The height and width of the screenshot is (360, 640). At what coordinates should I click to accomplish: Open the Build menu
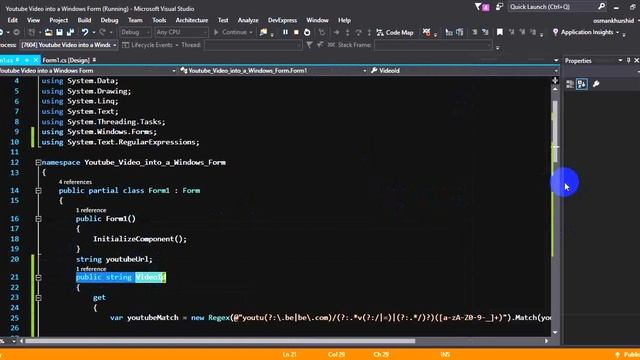[x=84, y=20]
